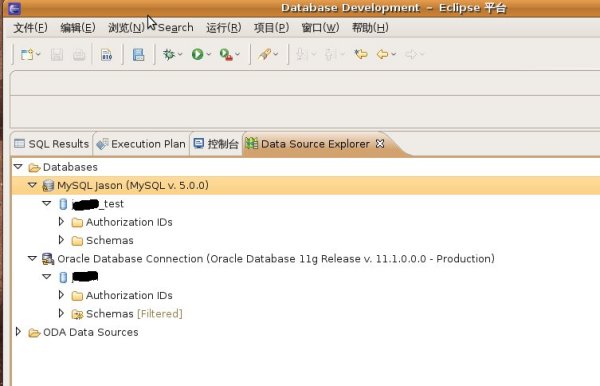This screenshot has width=600, height=386.
Task: Click the green Run icon
Action: [197, 54]
